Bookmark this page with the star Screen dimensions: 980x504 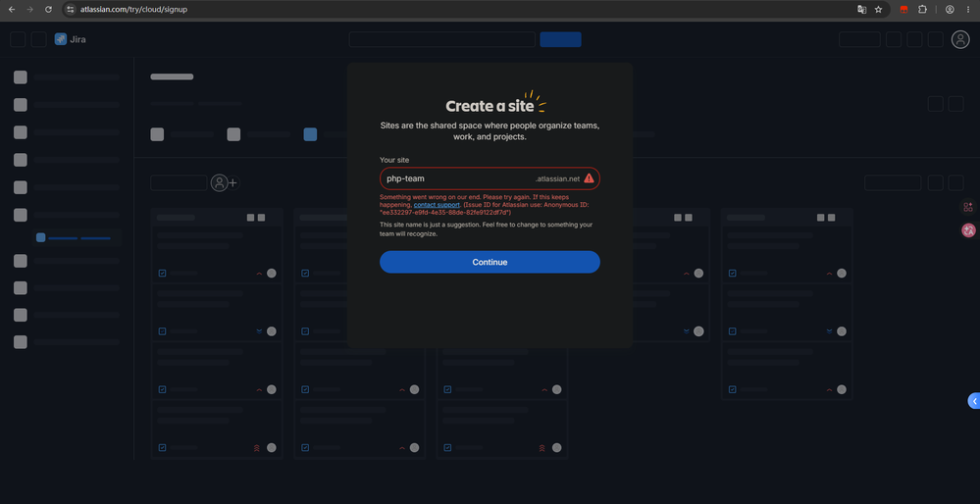[x=878, y=10]
